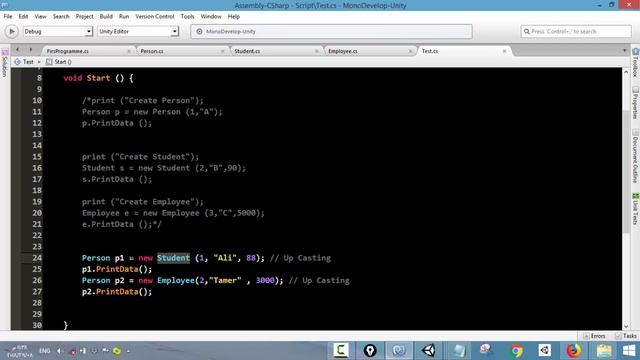The image size is (640, 360).
Task: Click the Camtasia icon in taskbar
Action: (341, 351)
